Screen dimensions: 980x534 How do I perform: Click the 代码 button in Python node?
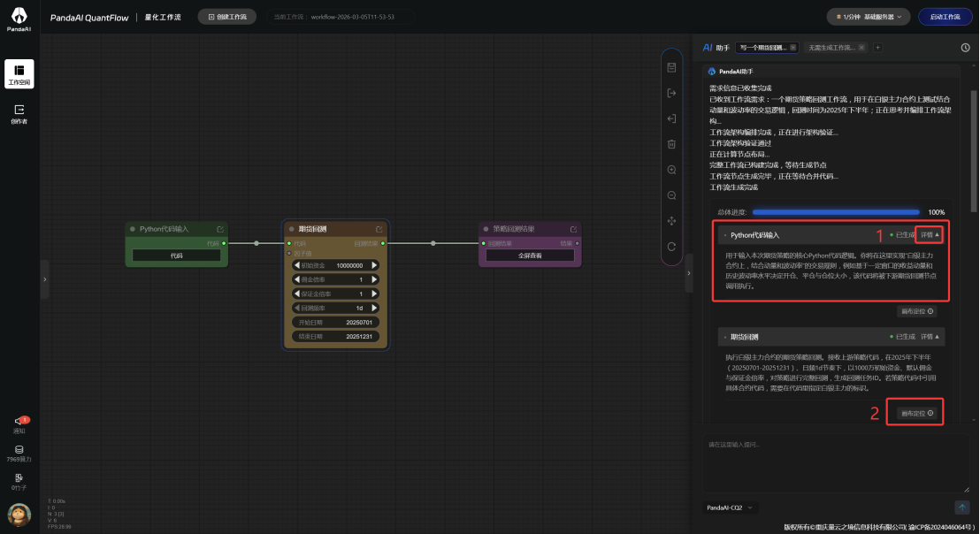tap(177, 256)
